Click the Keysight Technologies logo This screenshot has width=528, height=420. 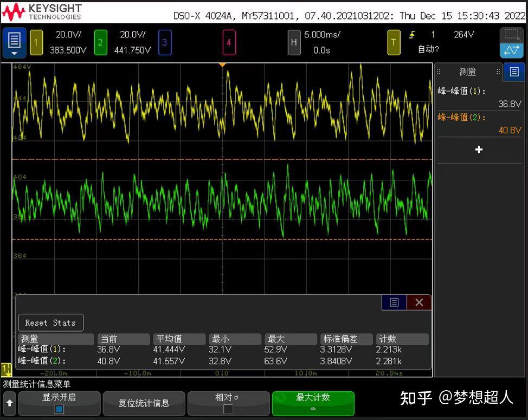pyautogui.click(x=41, y=11)
